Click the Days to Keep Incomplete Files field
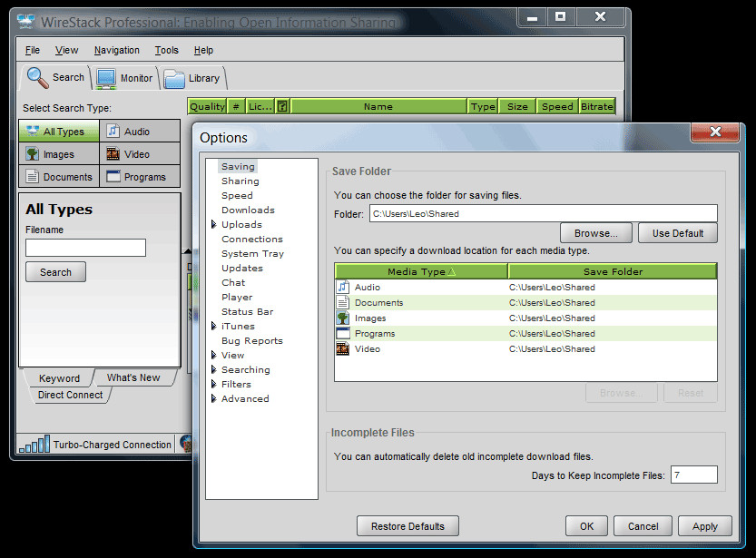Screen dimensions: 756x558 [x=693, y=475]
